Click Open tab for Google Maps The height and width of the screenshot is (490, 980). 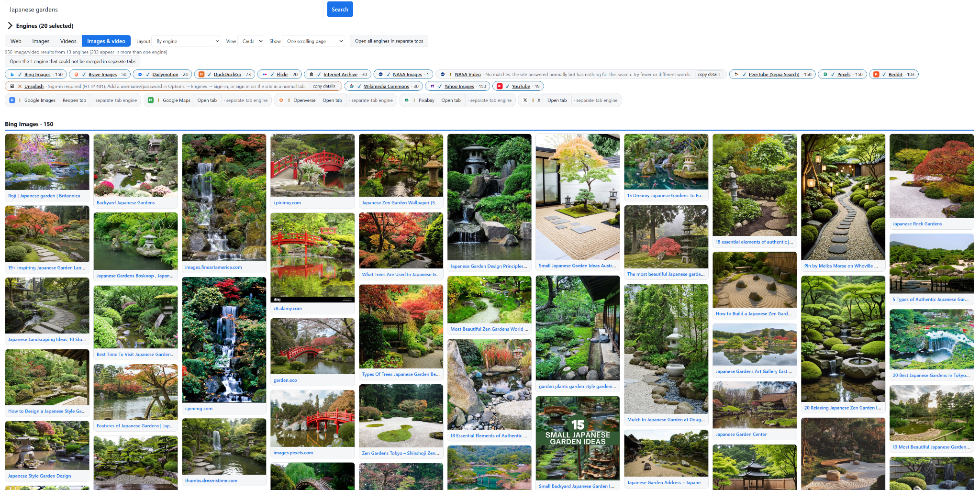point(207,100)
